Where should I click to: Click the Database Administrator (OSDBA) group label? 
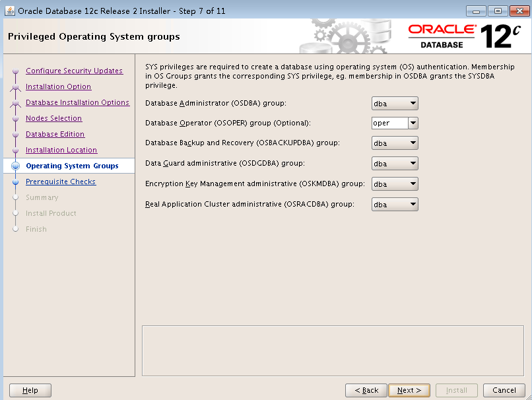pyautogui.click(x=216, y=103)
